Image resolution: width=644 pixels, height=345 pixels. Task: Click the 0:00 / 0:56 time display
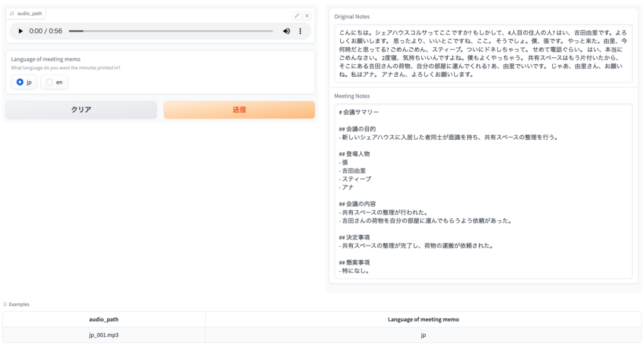click(46, 31)
